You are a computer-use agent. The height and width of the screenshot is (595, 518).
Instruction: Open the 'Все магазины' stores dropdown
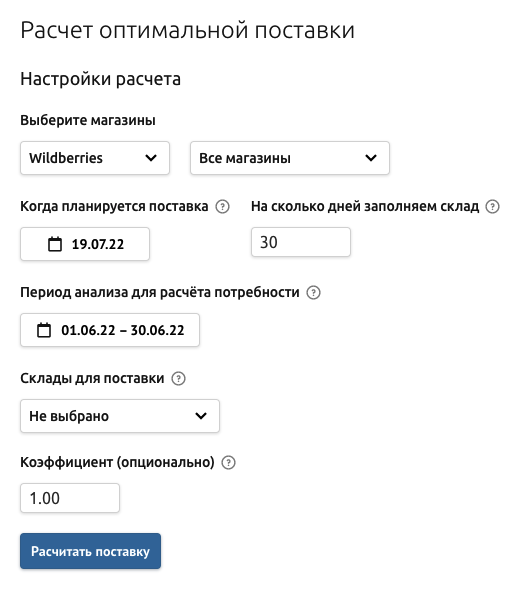pyautogui.click(x=290, y=158)
